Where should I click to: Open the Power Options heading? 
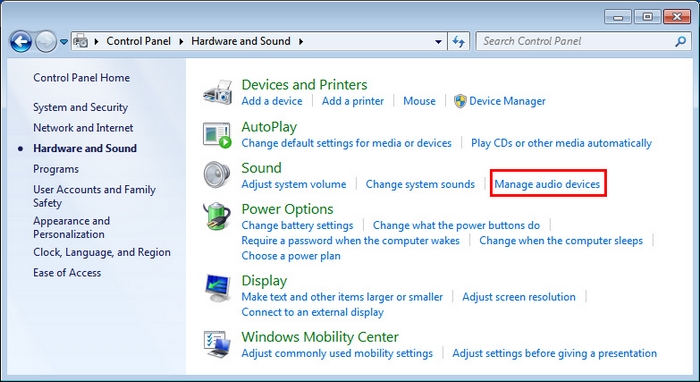click(x=287, y=209)
